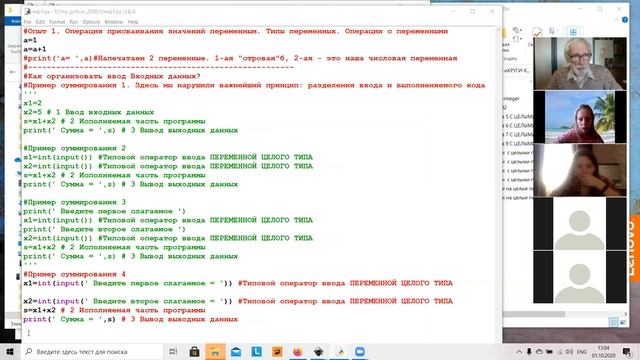Click the Python icon in IDLE title bar

coord(27,11)
